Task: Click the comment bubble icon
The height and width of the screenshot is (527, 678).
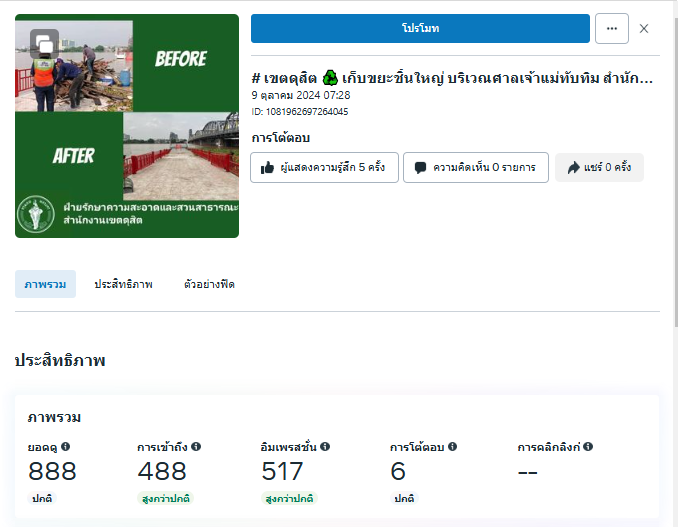Action: tap(420, 168)
